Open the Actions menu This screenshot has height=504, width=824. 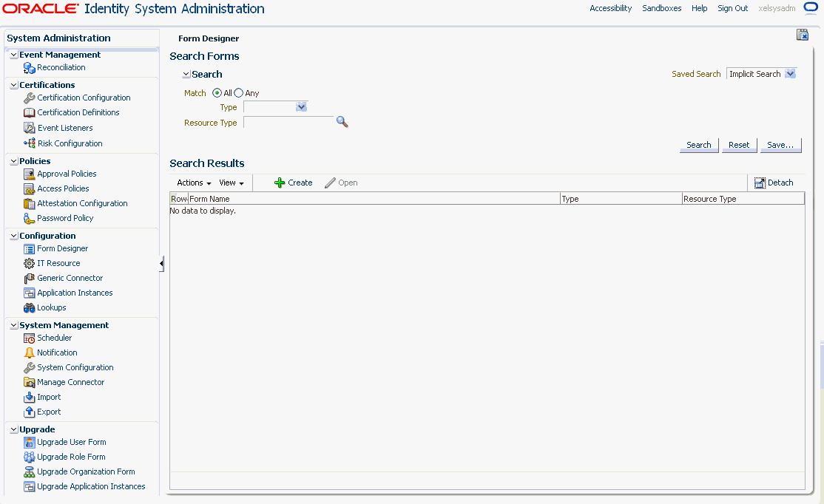[x=194, y=183]
